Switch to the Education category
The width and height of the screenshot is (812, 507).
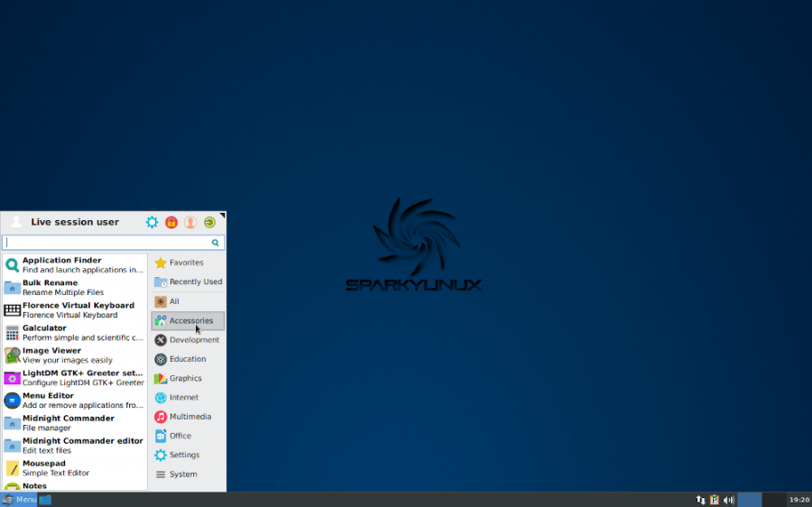(x=188, y=359)
